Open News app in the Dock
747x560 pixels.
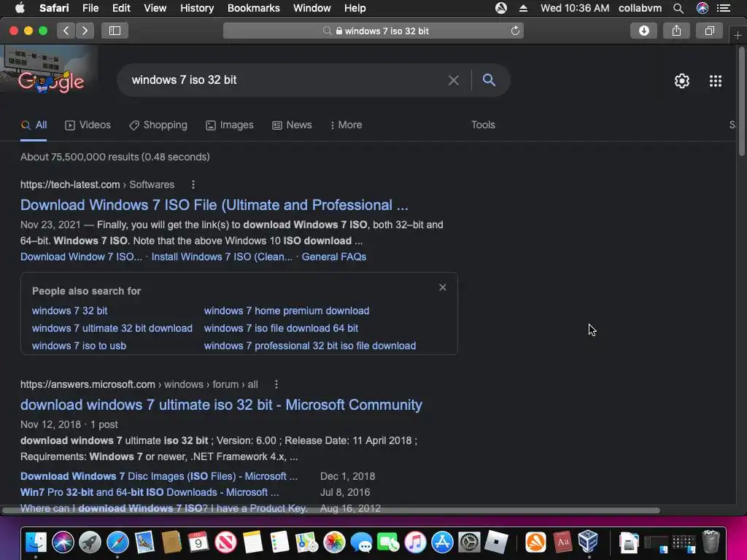coord(225,542)
